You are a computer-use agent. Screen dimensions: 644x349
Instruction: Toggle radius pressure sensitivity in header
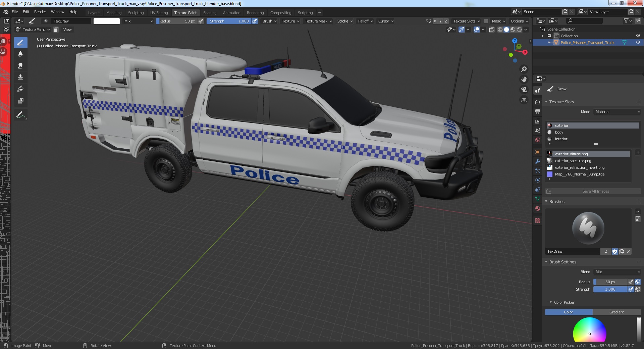[x=201, y=21]
